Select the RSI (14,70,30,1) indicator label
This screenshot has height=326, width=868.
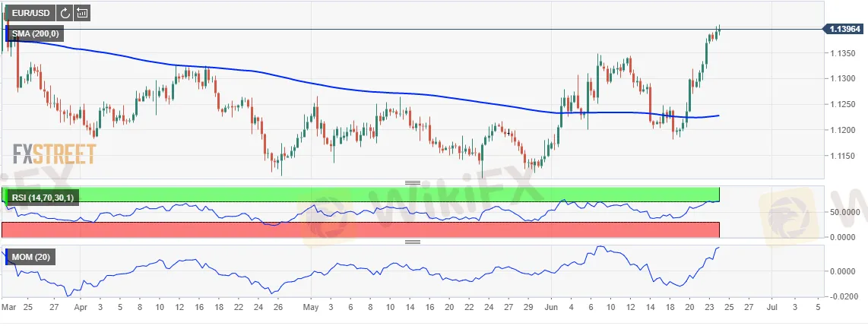(x=42, y=198)
